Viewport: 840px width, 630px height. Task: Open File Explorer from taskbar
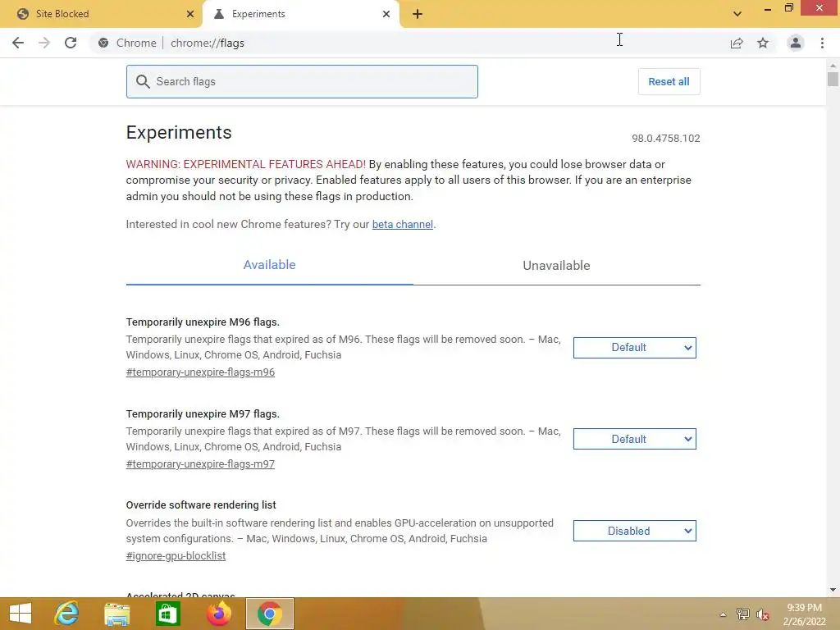(116, 614)
